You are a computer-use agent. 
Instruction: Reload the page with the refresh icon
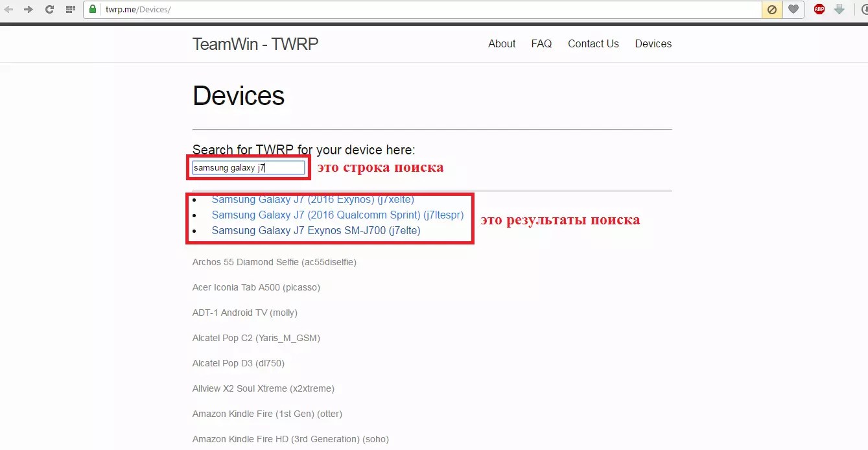pos(49,10)
